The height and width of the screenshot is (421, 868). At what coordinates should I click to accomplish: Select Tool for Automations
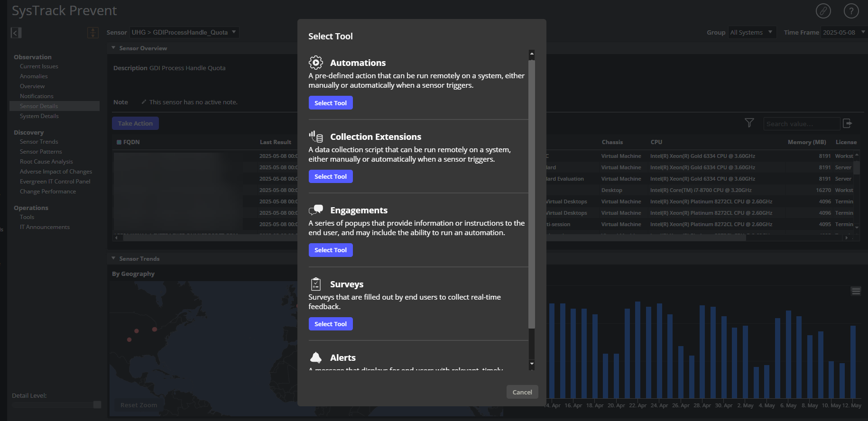tap(331, 103)
